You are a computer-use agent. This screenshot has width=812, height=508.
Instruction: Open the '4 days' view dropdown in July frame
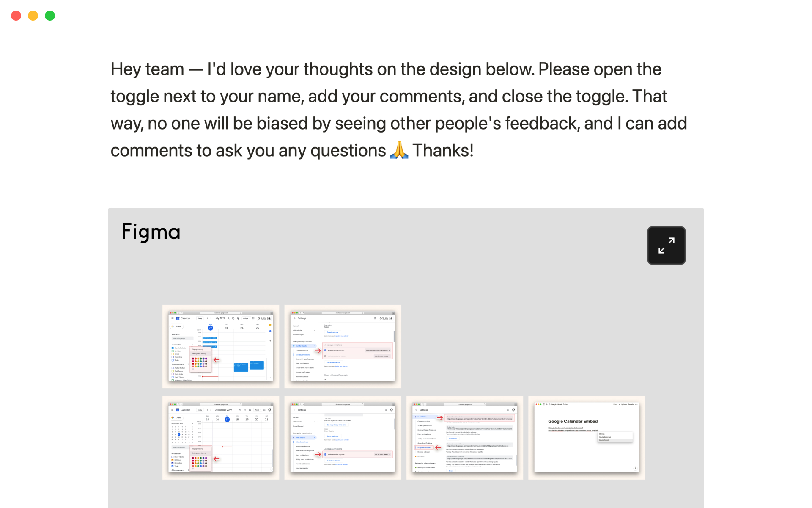click(246, 318)
